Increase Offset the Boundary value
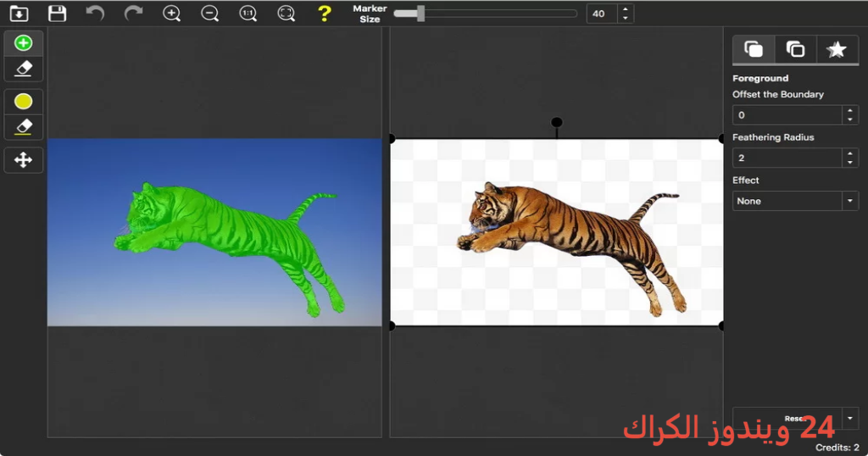 (x=850, y=110)
